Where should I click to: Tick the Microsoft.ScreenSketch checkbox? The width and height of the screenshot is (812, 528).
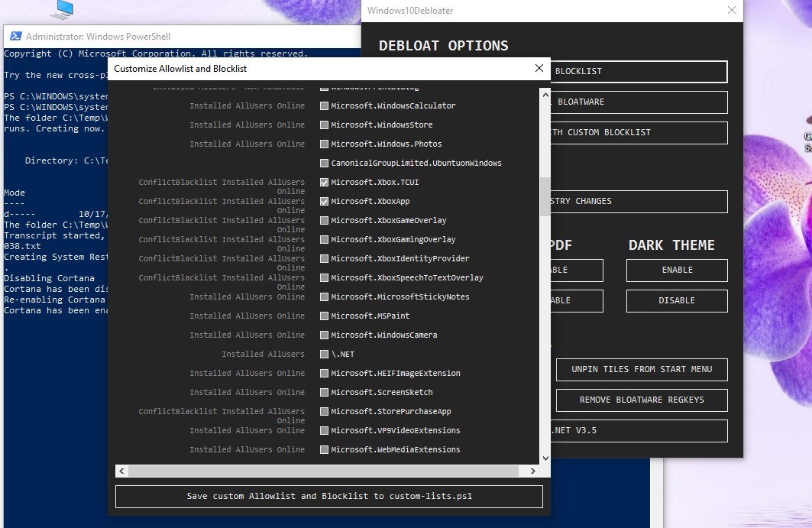click(324, 392)
